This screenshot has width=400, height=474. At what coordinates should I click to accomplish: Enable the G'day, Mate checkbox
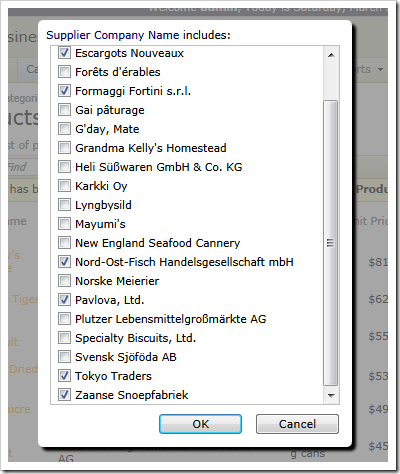[x=64, y=129]
